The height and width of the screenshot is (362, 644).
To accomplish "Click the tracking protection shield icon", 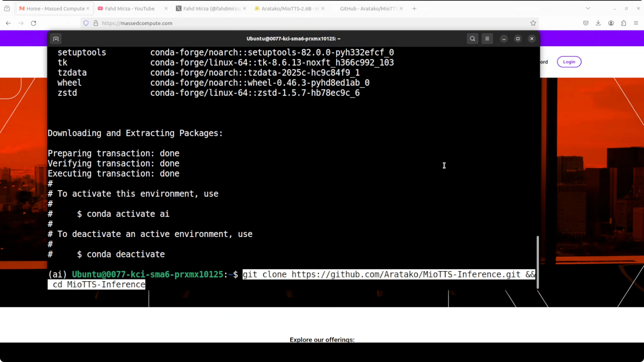I will [86, 23].
